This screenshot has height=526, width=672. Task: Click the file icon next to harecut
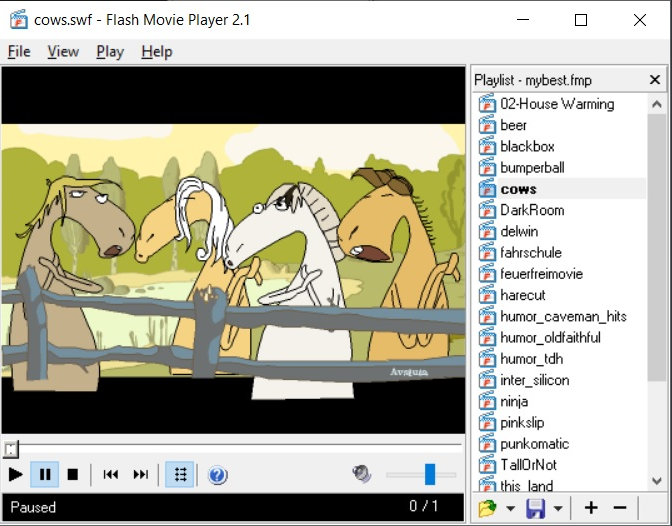coord(487,295)
